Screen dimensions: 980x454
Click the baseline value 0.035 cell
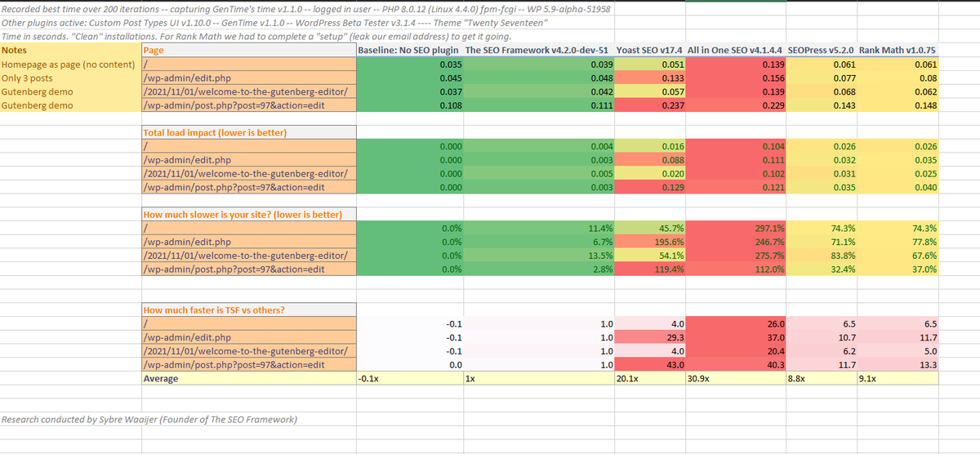pos(409,64)
